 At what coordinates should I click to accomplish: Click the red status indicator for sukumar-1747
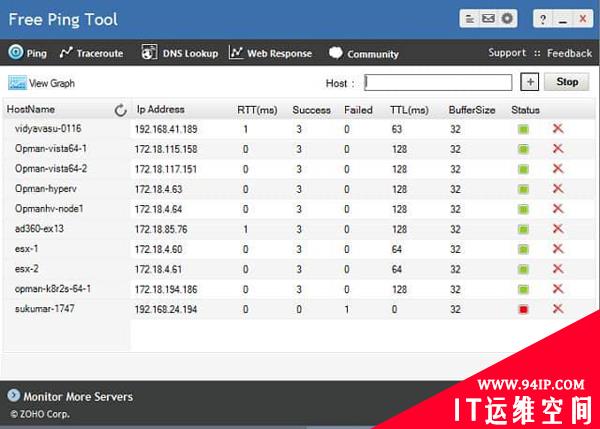pyautogui.click(x=523, y=309)
